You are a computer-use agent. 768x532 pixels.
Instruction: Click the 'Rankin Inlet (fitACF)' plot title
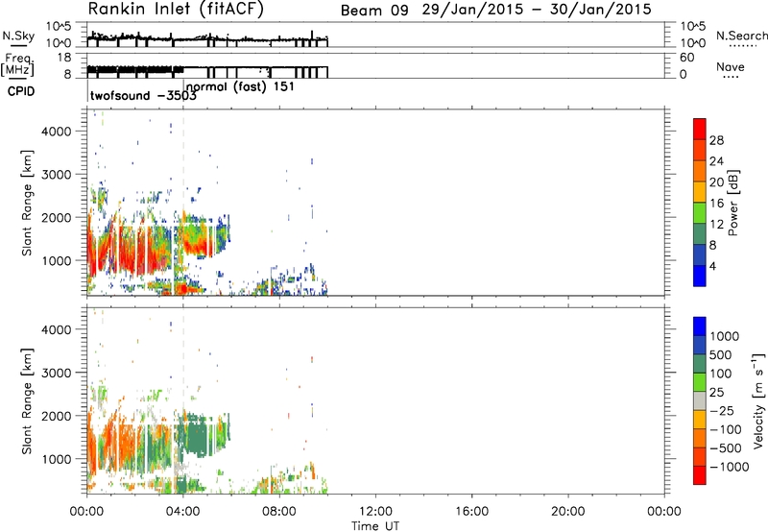pos(176,10)
